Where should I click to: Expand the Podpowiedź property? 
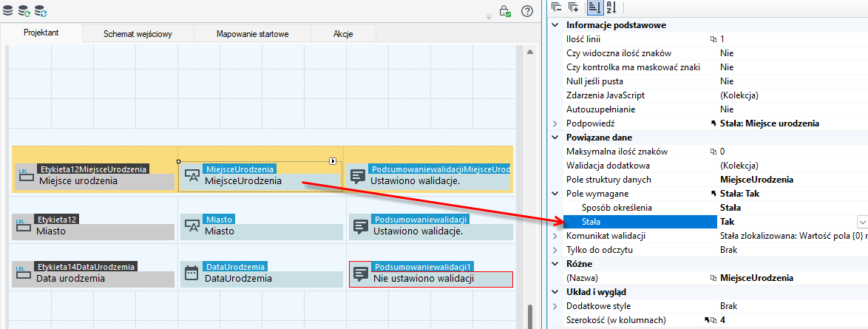pos(555,123)
